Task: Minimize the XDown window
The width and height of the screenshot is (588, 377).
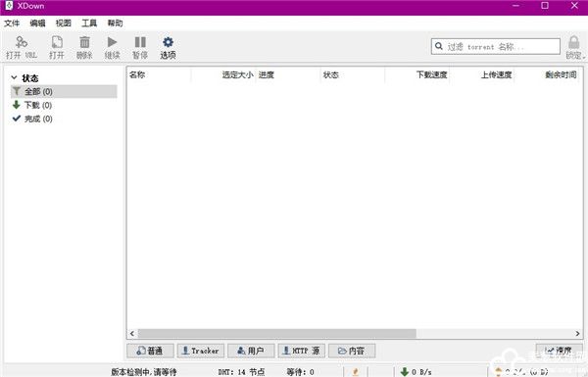Action: (x=516, y=6)
